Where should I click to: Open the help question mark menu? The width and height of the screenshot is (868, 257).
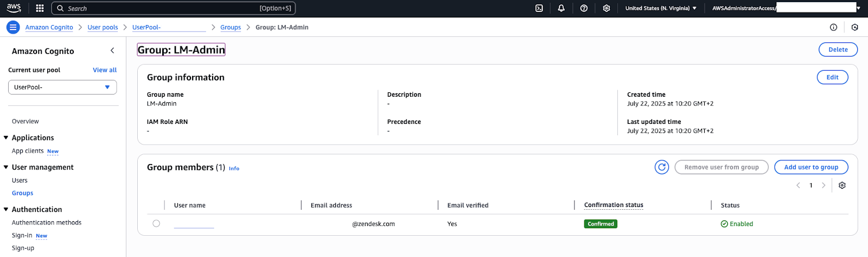584,8
